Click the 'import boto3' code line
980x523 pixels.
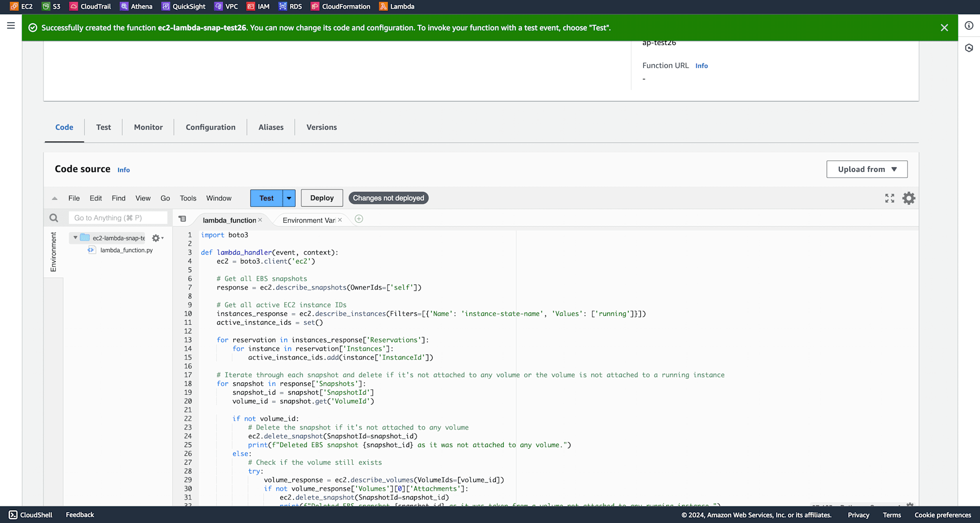tap(224, 235)
